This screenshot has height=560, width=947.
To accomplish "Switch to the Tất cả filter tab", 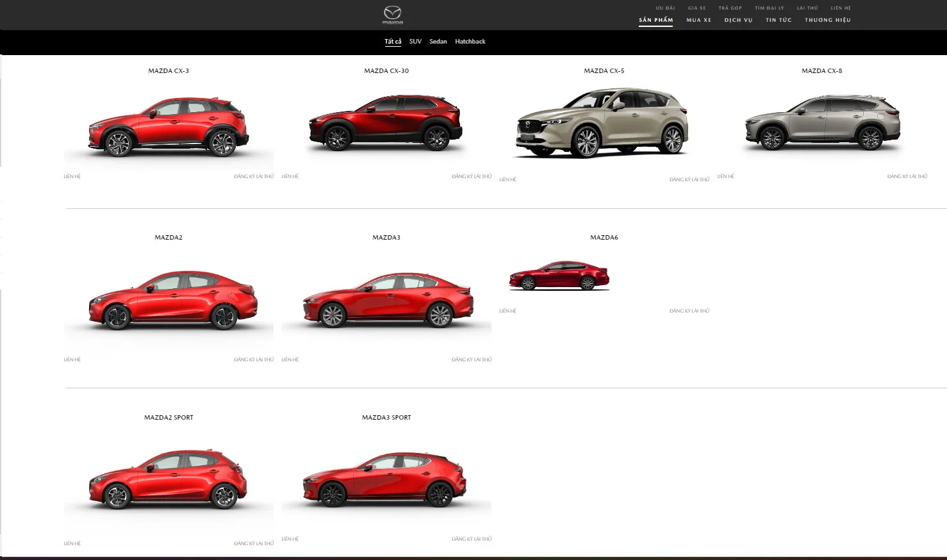I will click(393, 41).
